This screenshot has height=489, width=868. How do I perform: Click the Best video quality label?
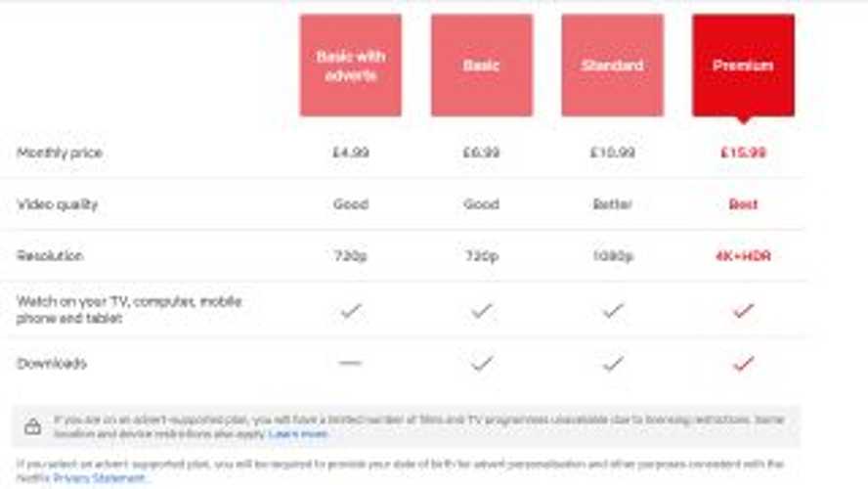point(743,204)
